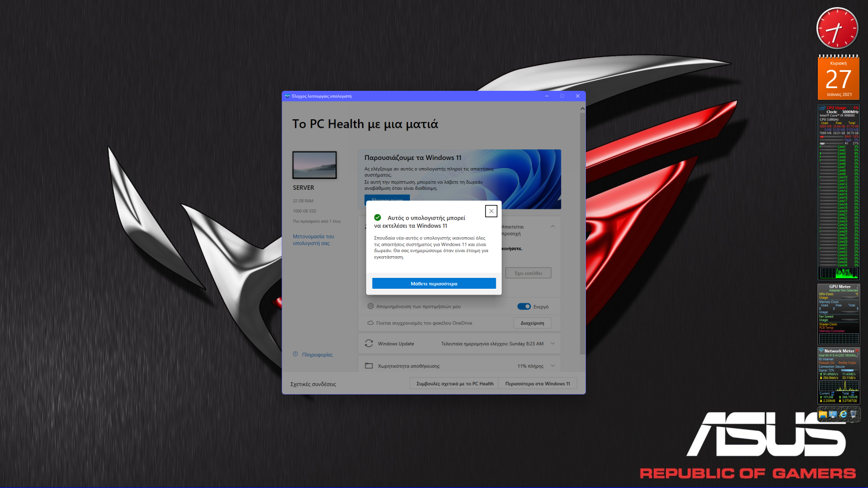Click the blue Μάθετε περισσότερα button
Viewport: 868px width, 488px height.
pos(434,283)
